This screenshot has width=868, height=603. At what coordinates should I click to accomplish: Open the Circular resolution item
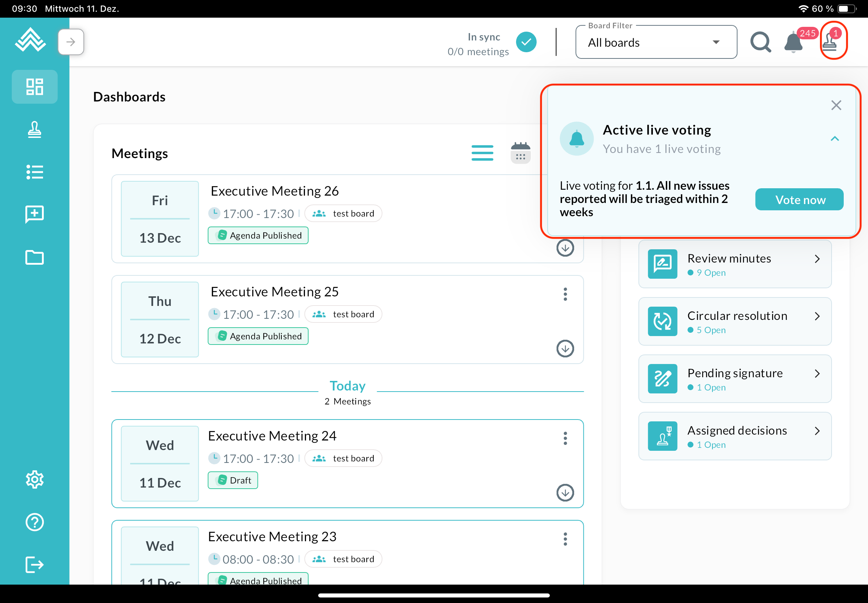(x=734, y=321)
